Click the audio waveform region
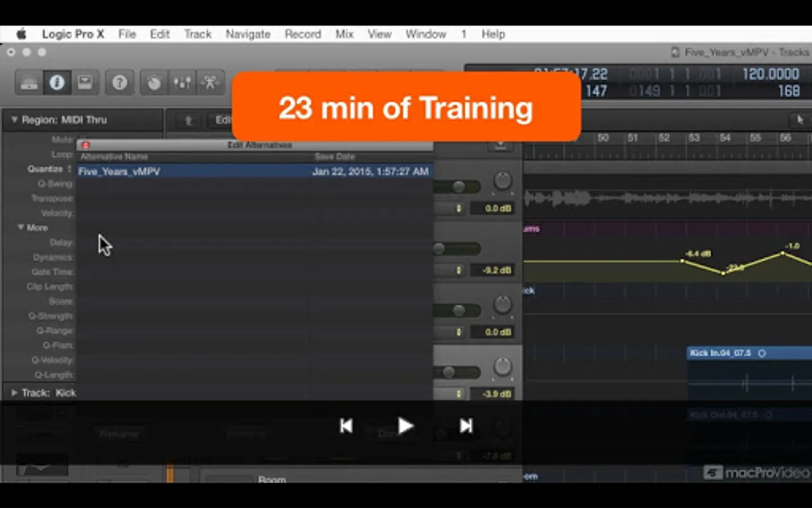 point(668,198)
